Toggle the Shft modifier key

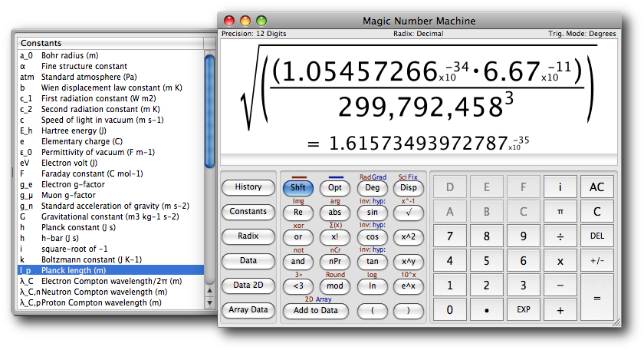pos(298,187)
